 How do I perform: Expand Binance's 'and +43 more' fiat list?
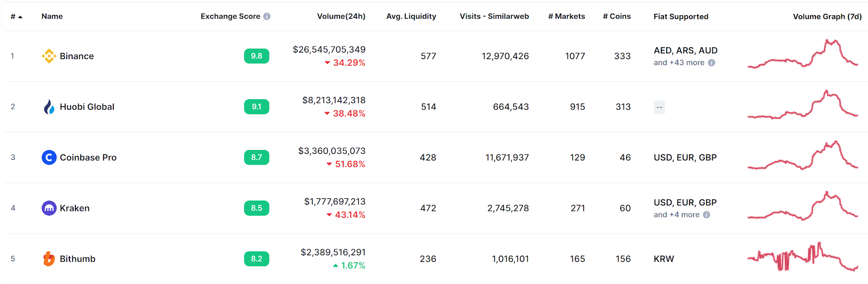[679, 63]
